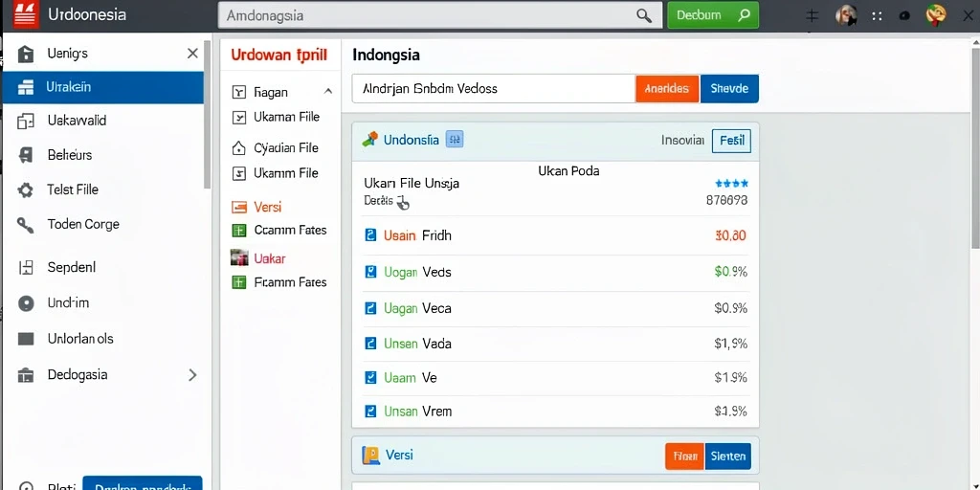Open the briefcase icon beside Dedogasia
This screenshot has height=490, width=980.
point(26,375)
